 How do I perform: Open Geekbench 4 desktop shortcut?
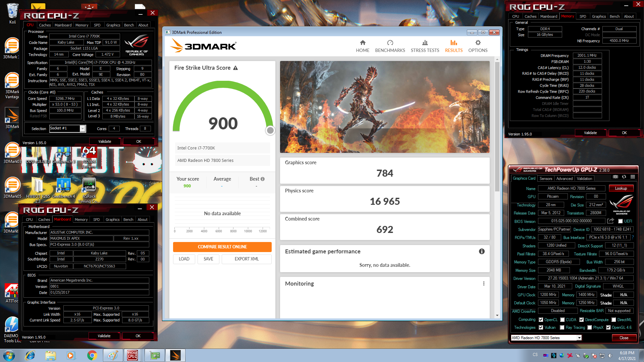(x=63, y=188)
